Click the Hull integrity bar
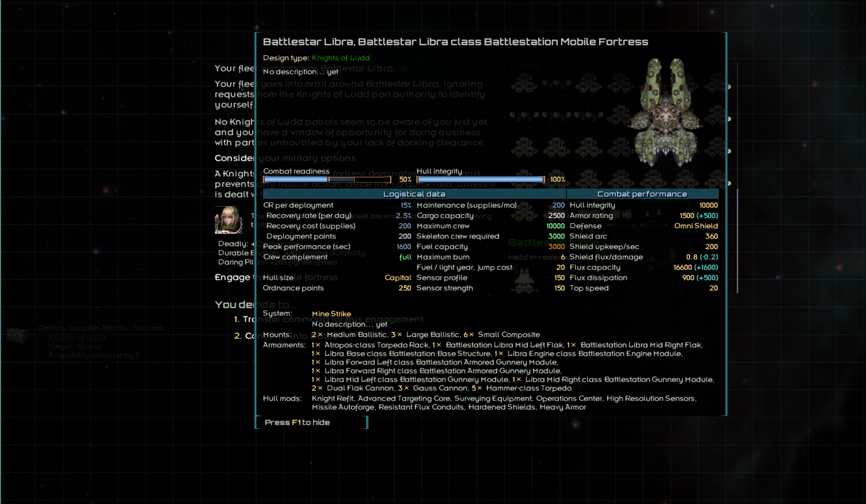The height and width of the screenshot is (504, 866). click(480, 179)
